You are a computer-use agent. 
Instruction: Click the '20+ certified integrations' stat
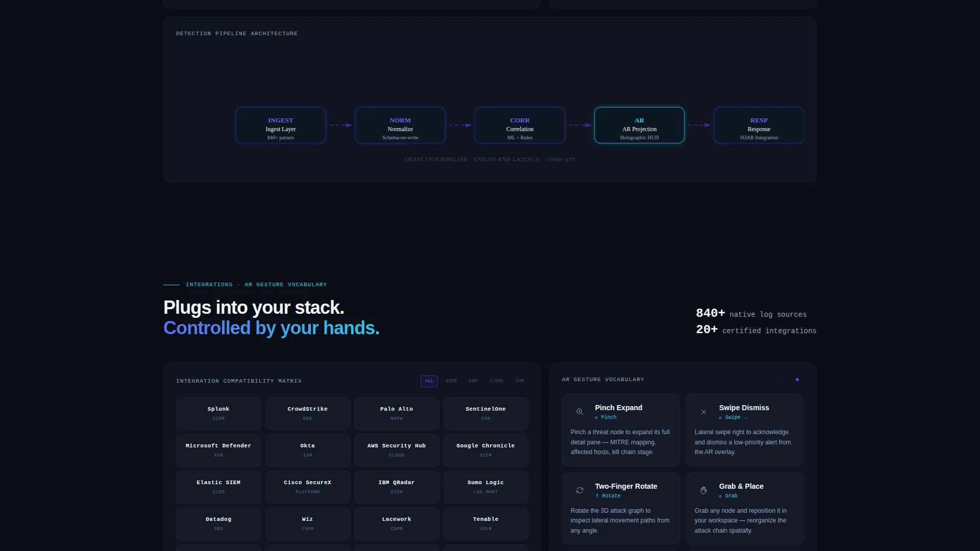tap(756, 330)
